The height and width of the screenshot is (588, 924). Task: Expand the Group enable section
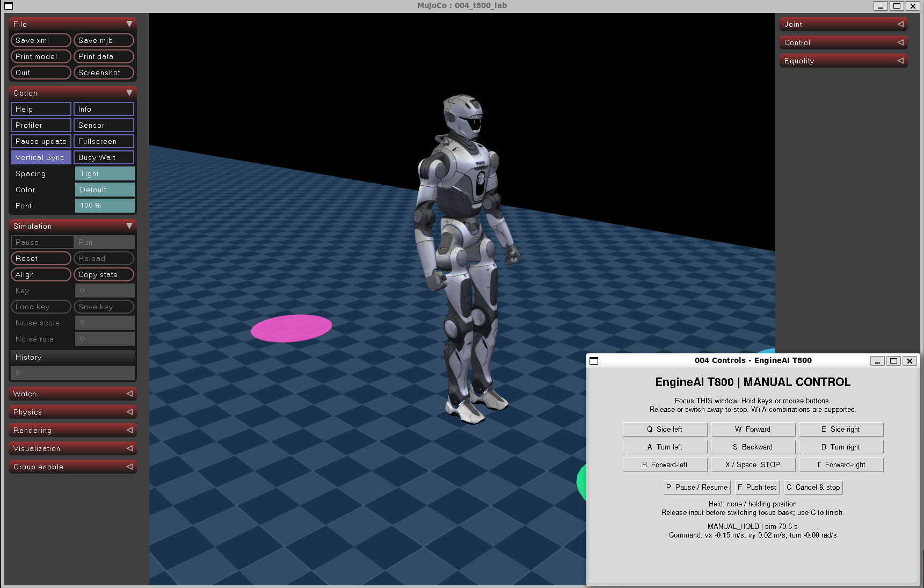tap(72, 467)
